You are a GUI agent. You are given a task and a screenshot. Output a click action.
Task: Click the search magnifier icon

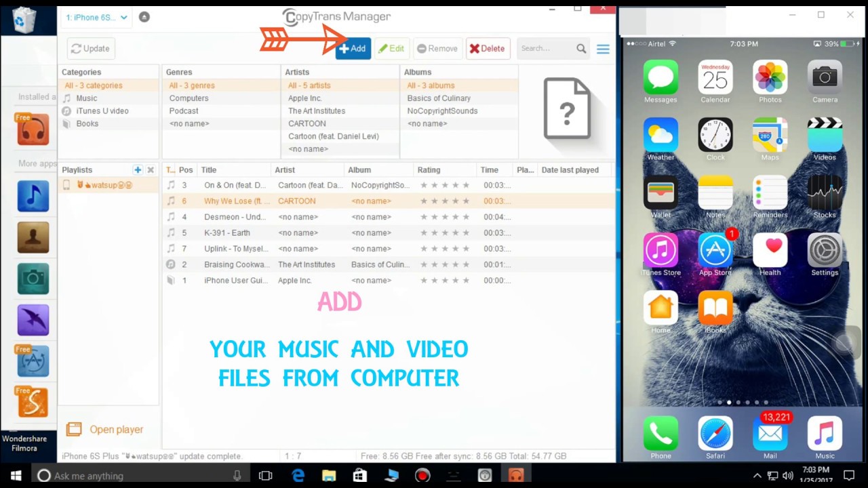[x=581, y=49]
